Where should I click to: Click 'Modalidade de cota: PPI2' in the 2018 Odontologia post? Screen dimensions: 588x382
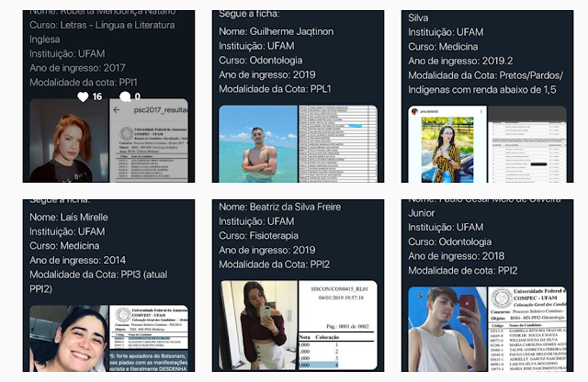click(x=463, y=270)
